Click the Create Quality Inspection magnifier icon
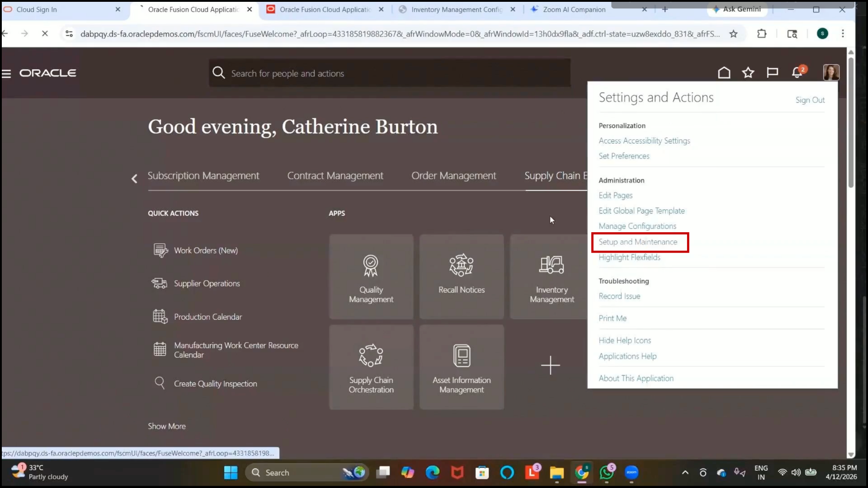 point(160,383)
